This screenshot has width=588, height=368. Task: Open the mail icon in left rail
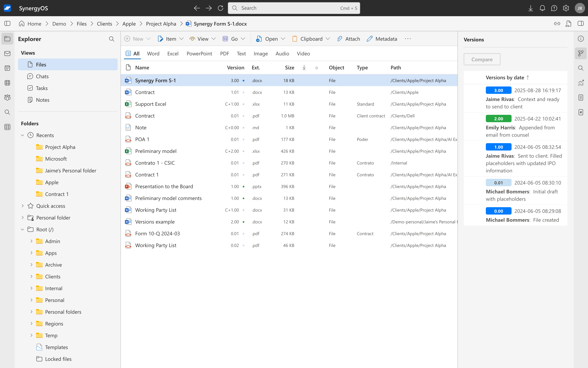point(7,54)
